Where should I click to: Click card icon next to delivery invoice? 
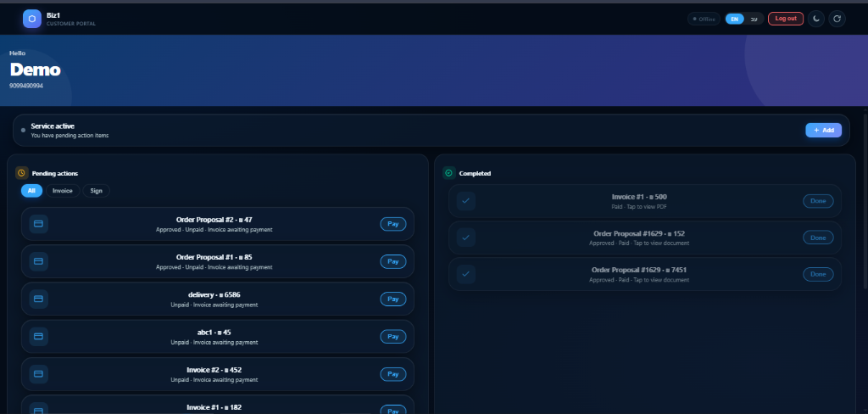pos(39,299)
